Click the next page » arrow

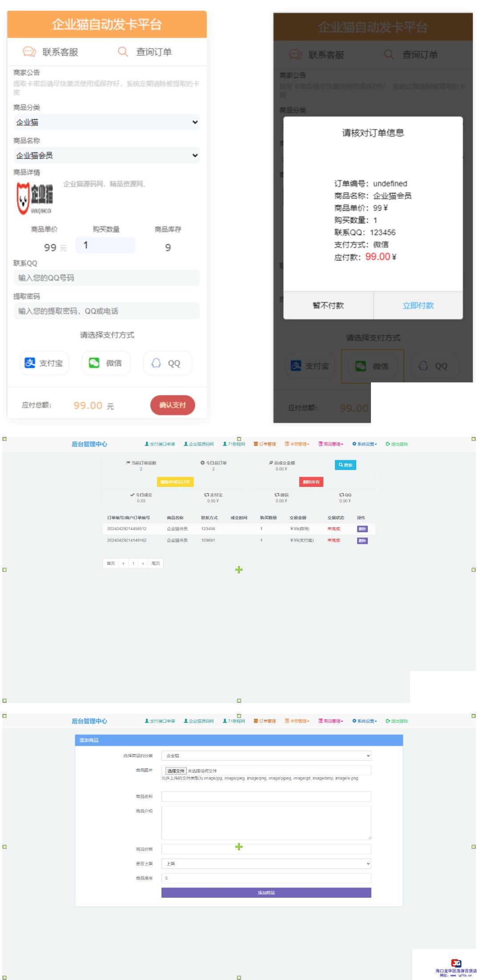(143, 563)
